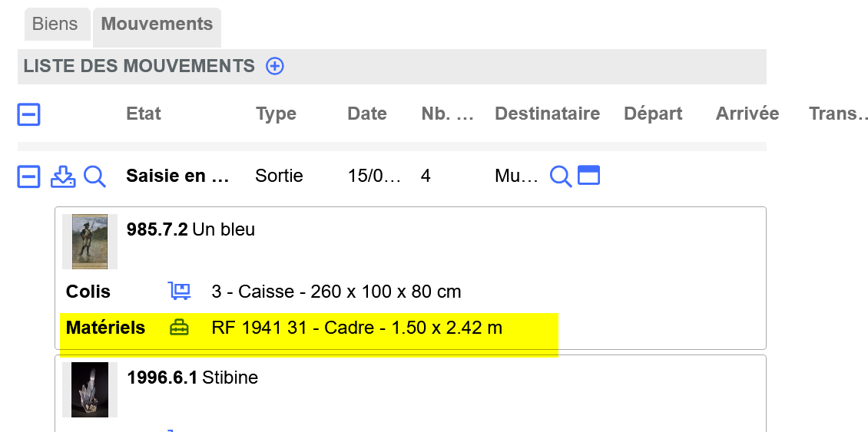The image size is (868, 432).
Task: Switch to the Biens tab
Action: pyautogui.click(x=55, y=24)
